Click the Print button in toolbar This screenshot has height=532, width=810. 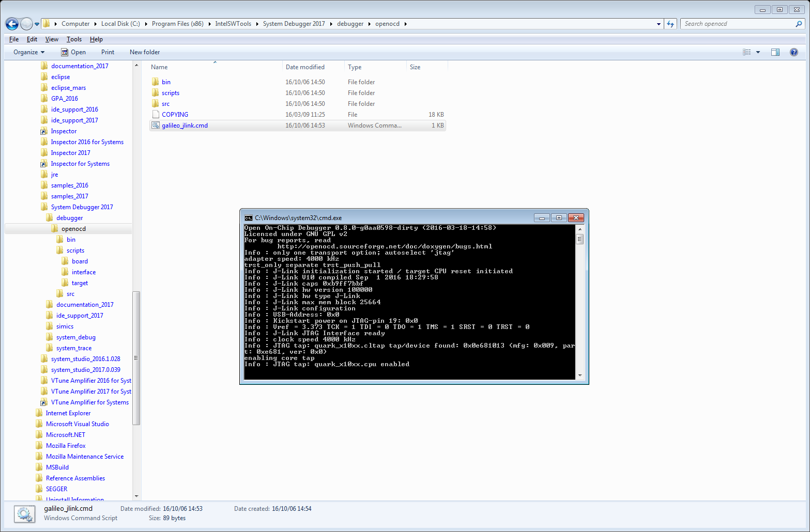108,52
